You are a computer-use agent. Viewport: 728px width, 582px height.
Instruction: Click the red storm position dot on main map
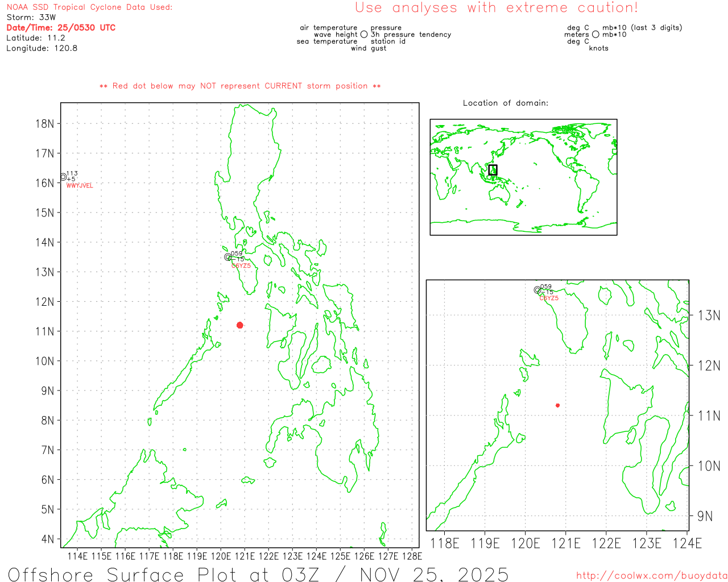240,325
